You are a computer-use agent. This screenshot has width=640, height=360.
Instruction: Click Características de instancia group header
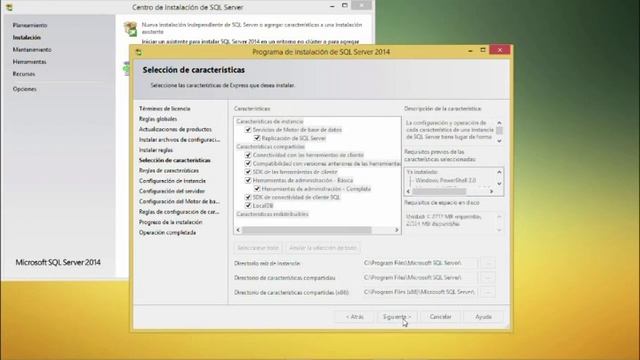click(x=270, y=122)
